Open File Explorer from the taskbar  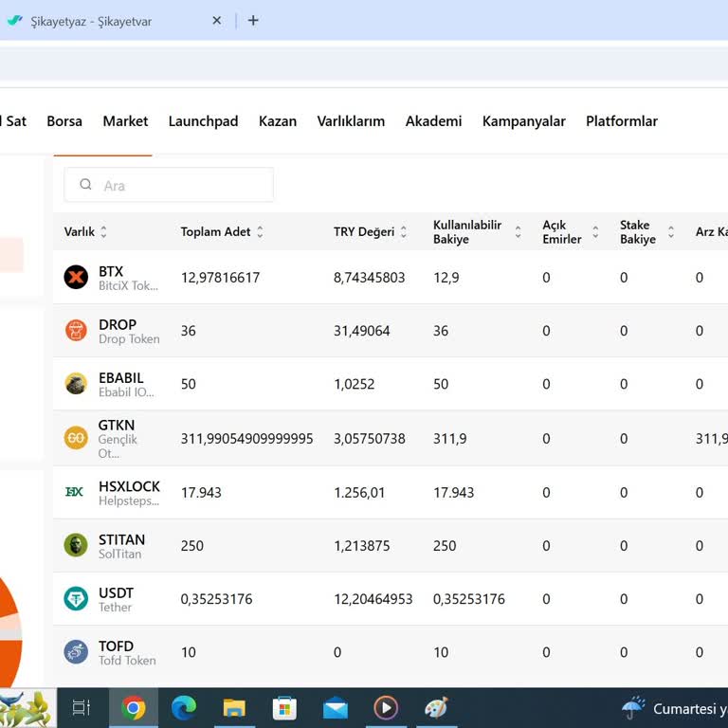click(234, 708)
